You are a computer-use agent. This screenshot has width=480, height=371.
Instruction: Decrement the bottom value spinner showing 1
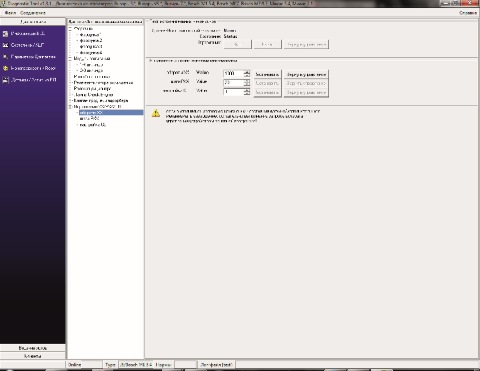pos(247,94)
